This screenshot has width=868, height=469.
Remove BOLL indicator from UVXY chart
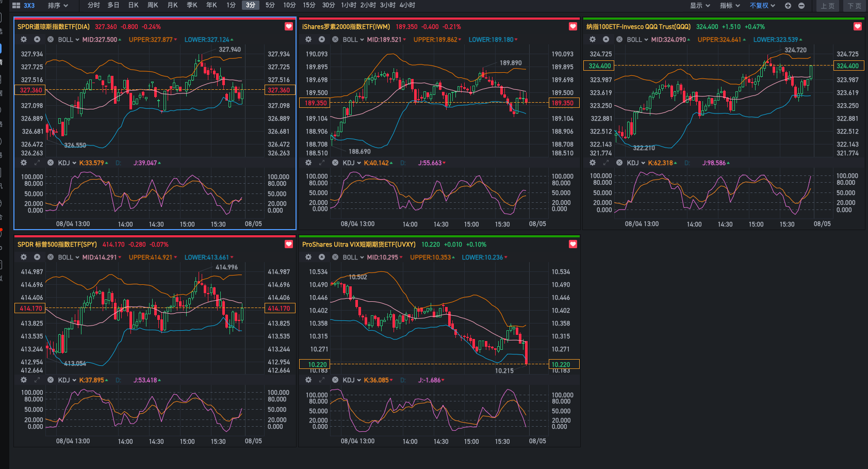(x=335, y=257)
